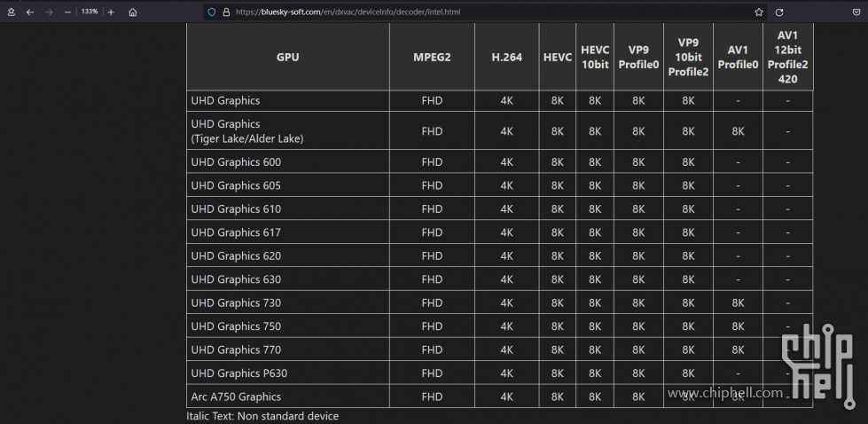Click the AV1 12bit Profile2 420 header

click(x=787, y=57)
